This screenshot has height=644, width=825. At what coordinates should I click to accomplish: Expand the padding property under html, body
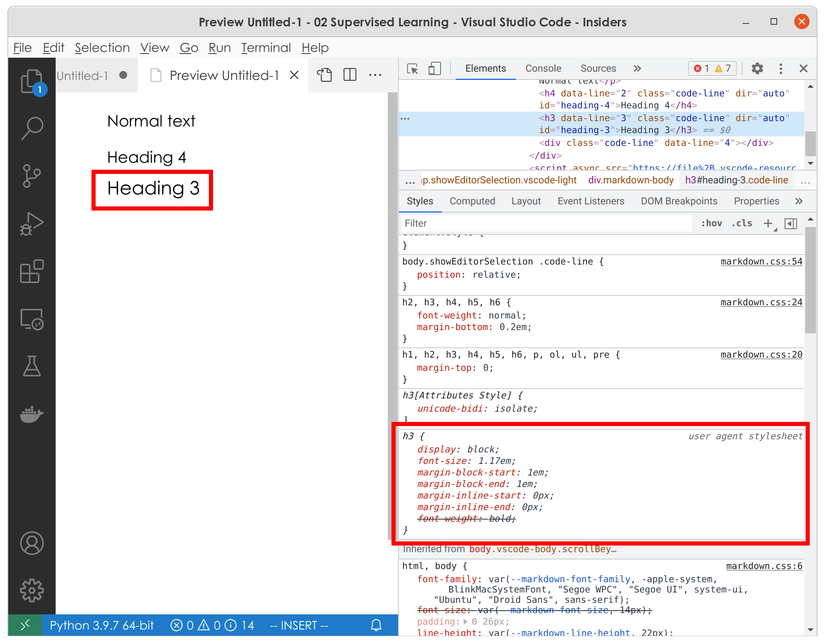click(x=464, y=621)
